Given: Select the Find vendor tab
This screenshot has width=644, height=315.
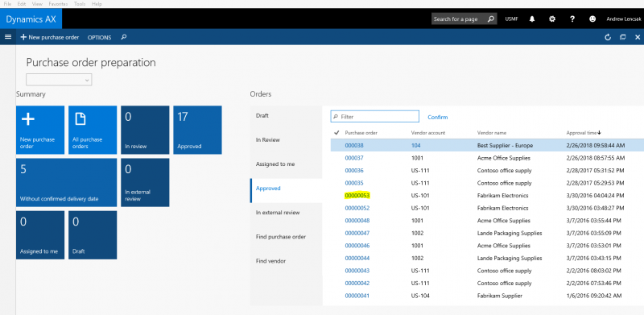Looking at the screenshot, I should (287, 261).
